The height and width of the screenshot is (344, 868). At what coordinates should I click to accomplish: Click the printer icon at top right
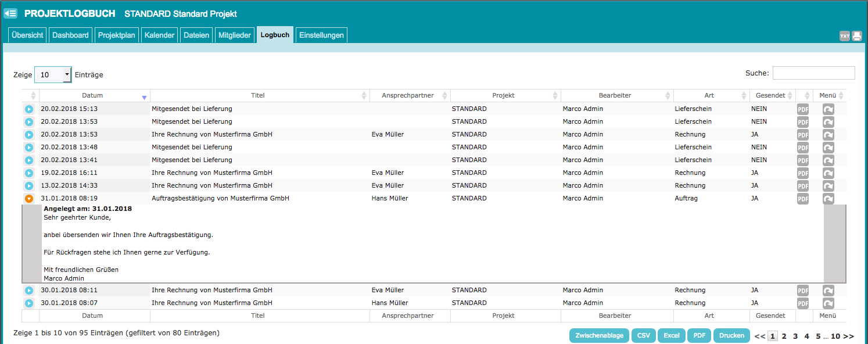[x=857, y=36]
